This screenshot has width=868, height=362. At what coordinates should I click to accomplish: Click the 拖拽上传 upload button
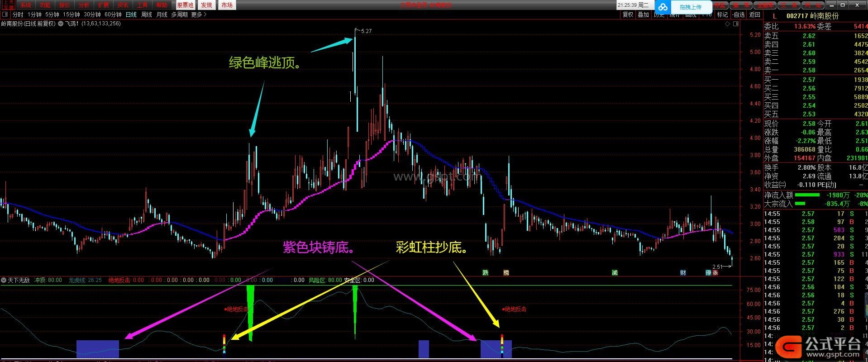tap(690, 7)
